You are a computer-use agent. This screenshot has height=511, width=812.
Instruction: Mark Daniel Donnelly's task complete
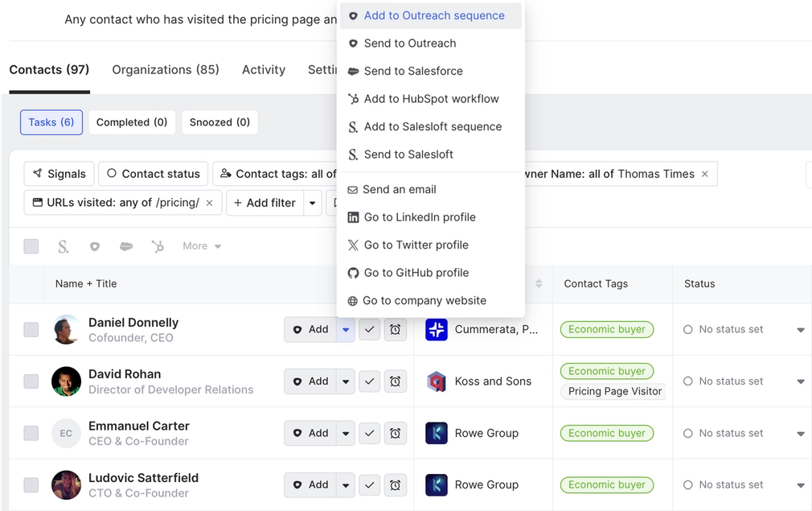click(x=369, y=330)
